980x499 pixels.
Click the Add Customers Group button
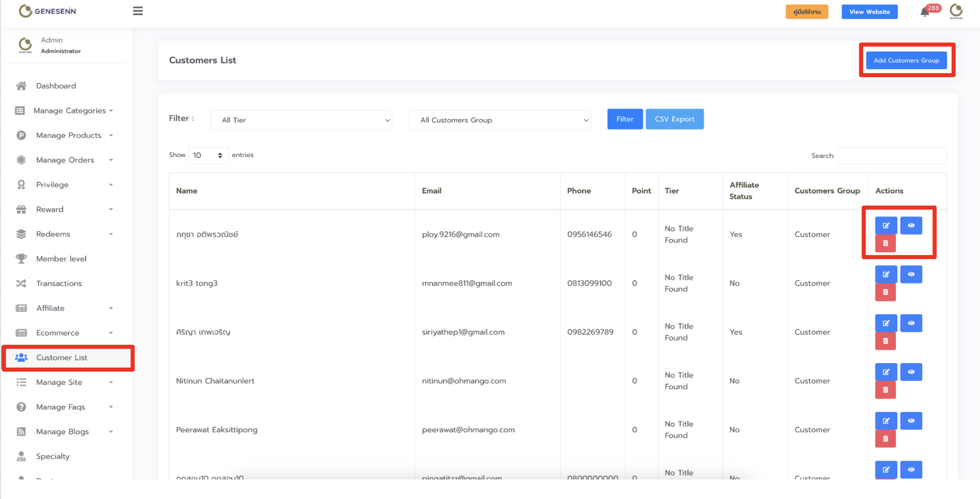[x=906, y=60]
